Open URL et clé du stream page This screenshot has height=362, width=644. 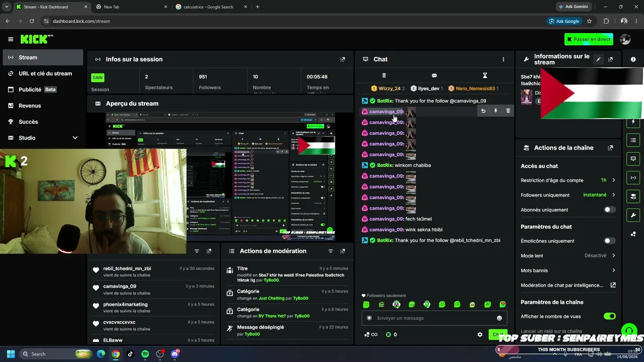pos(43,73)
